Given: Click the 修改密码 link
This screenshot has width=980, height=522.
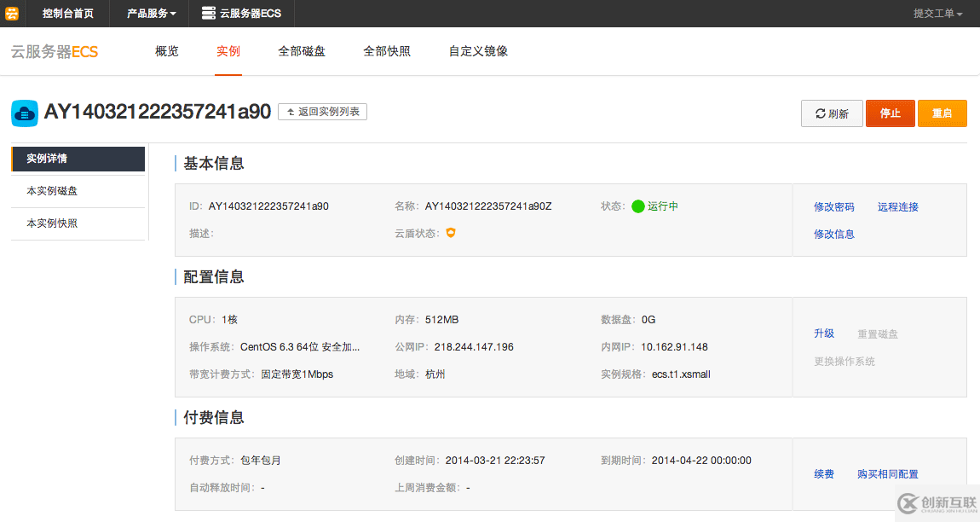Looking at the screenshot, I should (x=833, y=206).
